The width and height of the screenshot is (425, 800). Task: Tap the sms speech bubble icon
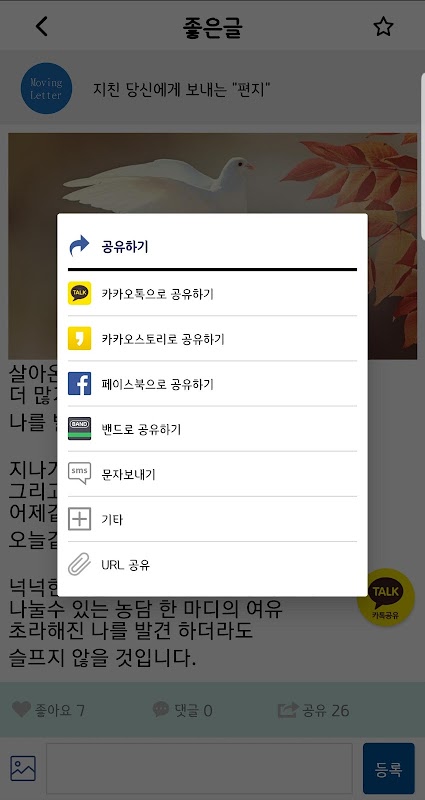click(x=80, y=473)
